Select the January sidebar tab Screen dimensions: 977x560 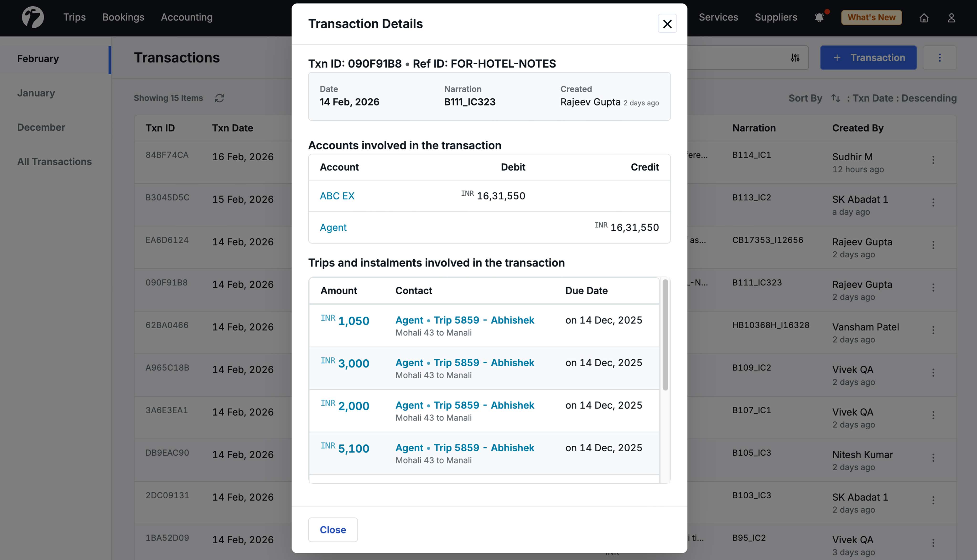[x=36, y=93]
